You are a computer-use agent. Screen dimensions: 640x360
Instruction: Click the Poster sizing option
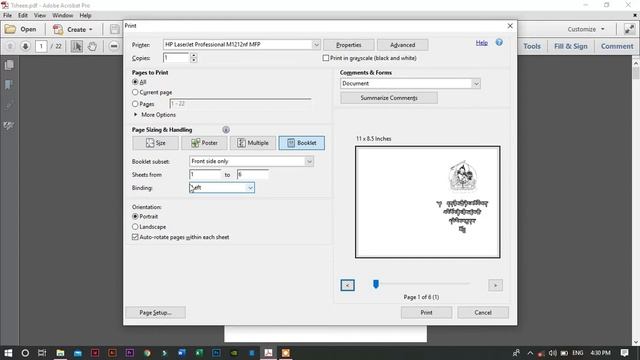point(204,143)
